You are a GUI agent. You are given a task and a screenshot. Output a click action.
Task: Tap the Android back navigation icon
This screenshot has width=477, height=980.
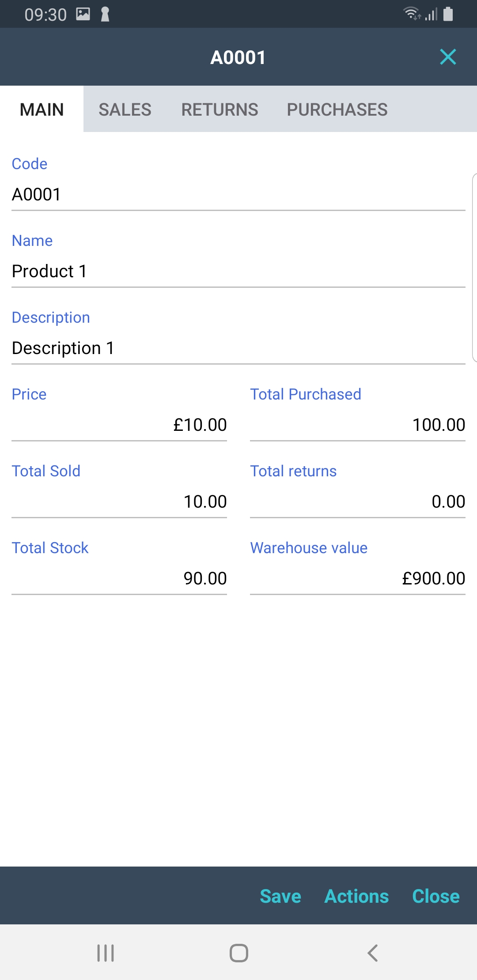coord(373,953)
